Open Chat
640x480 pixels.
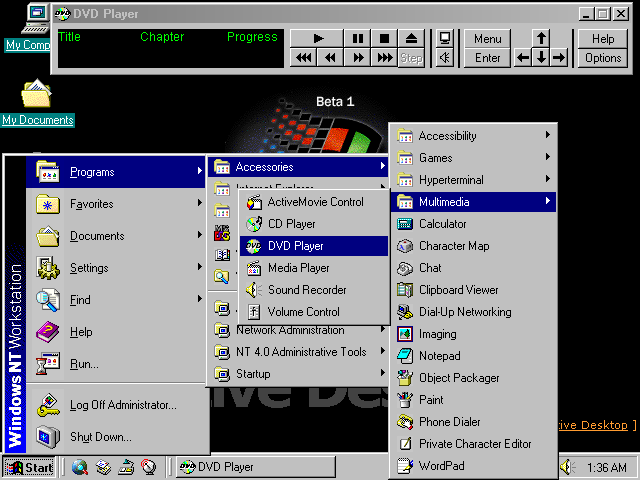pos(473,268)
